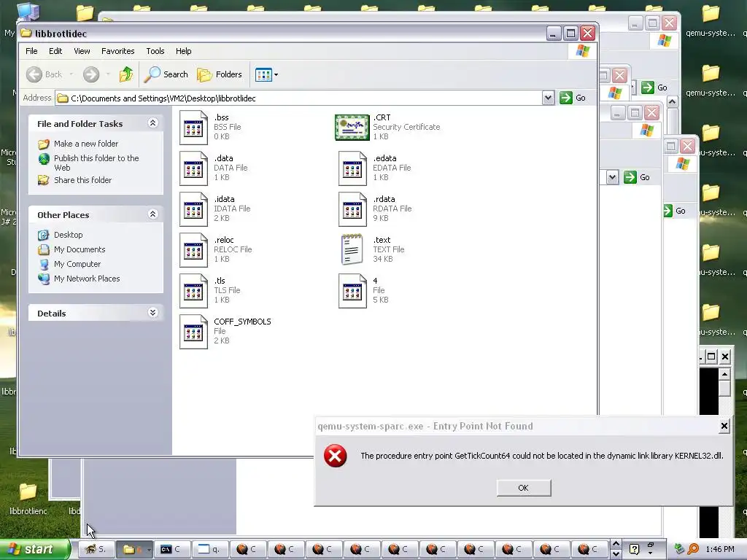Switch to the S. taskbar item
The image size is (747, 560).
[96, 549]
